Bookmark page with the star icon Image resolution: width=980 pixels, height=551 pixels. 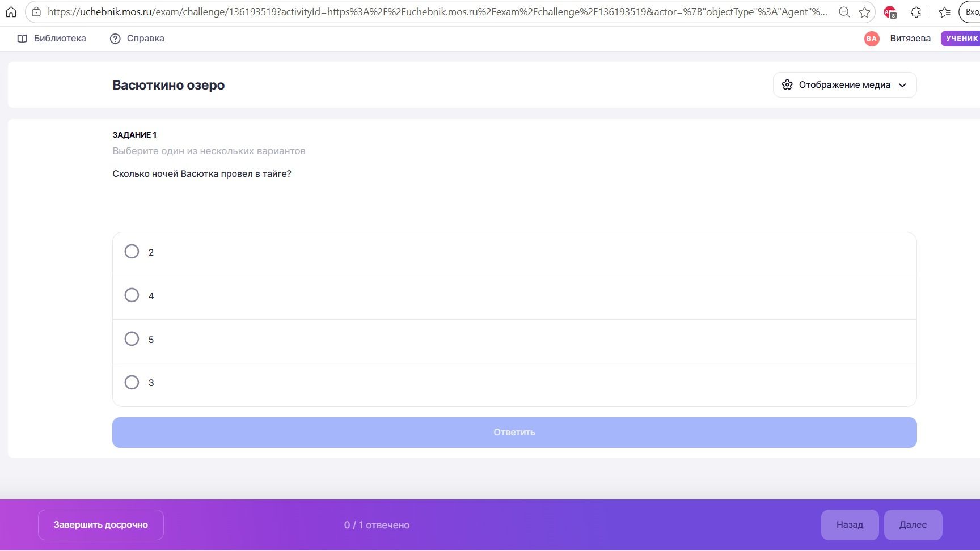(864, 12)
